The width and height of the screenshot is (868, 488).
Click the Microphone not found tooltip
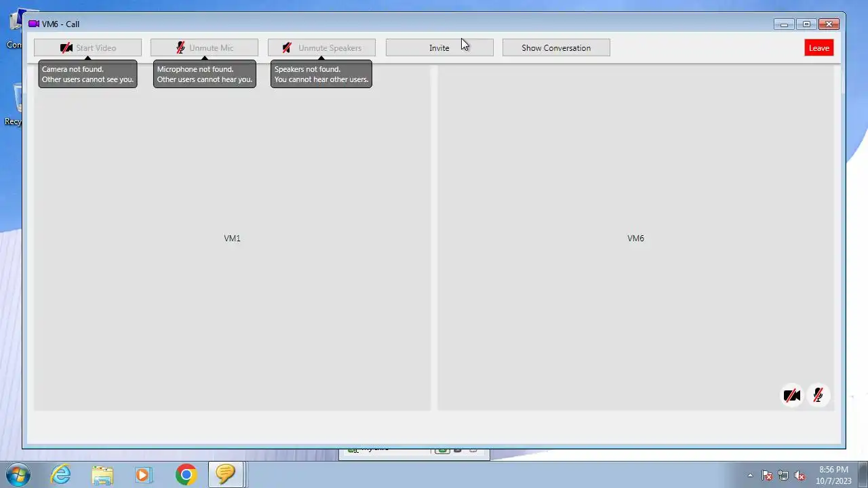(204, 74)
